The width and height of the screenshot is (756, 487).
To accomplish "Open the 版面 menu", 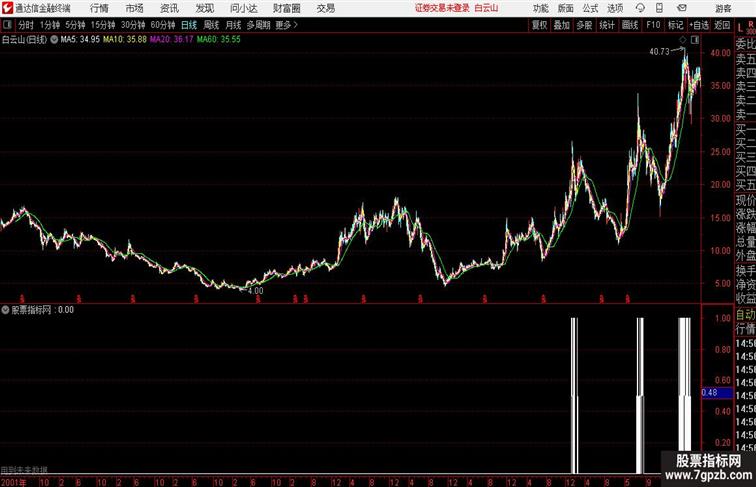I will tap(566, 8).
